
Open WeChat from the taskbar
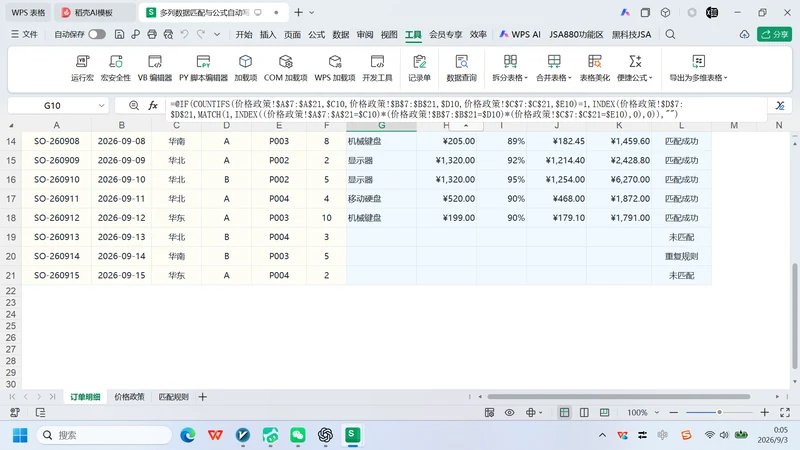pyautogui.click(x=298, y=435)
